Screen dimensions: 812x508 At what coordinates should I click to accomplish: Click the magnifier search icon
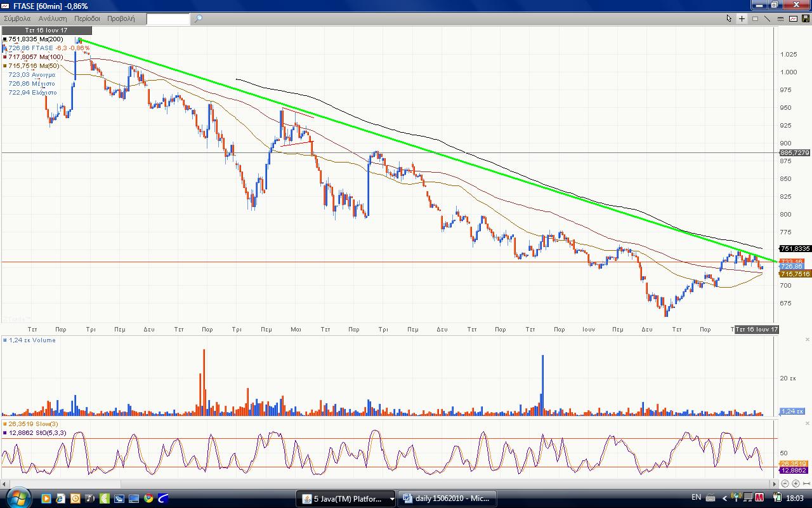(x=198, y=18)
